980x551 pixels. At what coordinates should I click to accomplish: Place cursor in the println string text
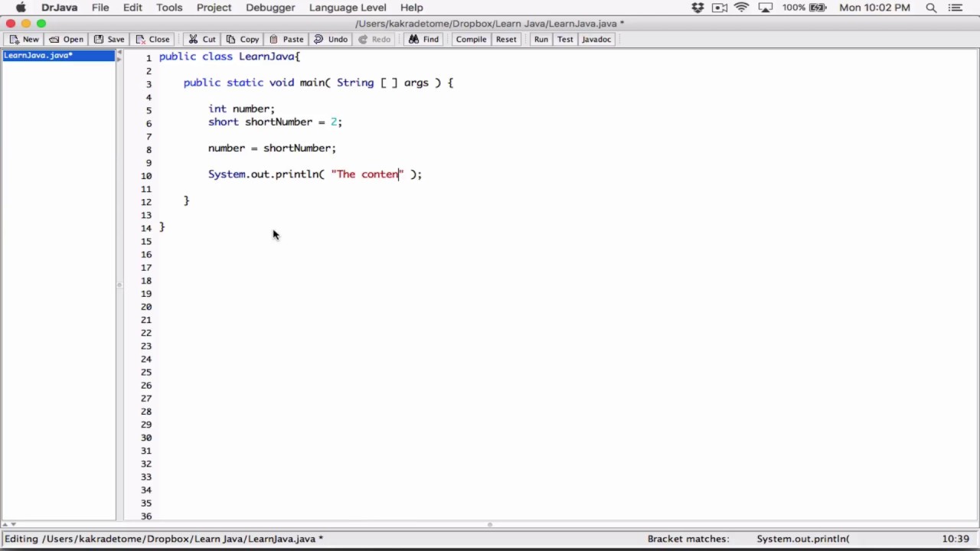pos(367,174)
